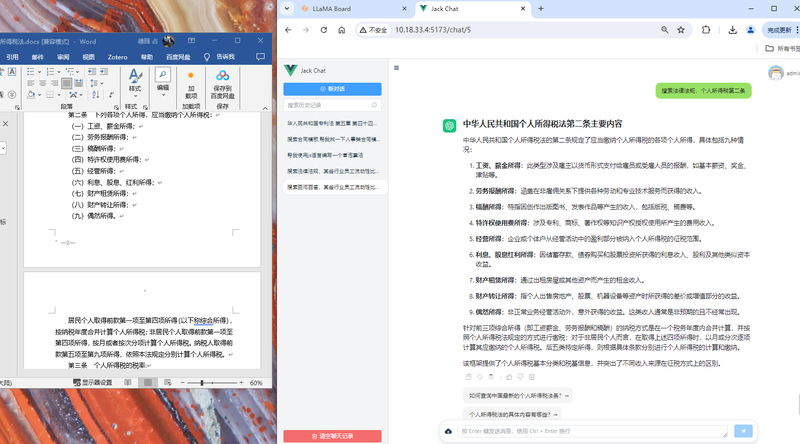Screen dimensions: 800x444
Task: Open multilevel list dropdown arrow
Action: coord(78,72)
